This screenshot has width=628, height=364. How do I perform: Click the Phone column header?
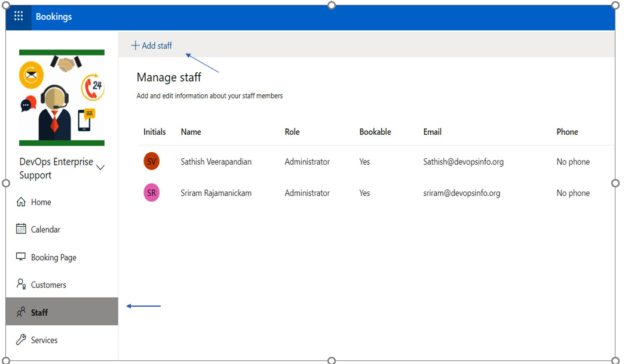tap(567, 132)
